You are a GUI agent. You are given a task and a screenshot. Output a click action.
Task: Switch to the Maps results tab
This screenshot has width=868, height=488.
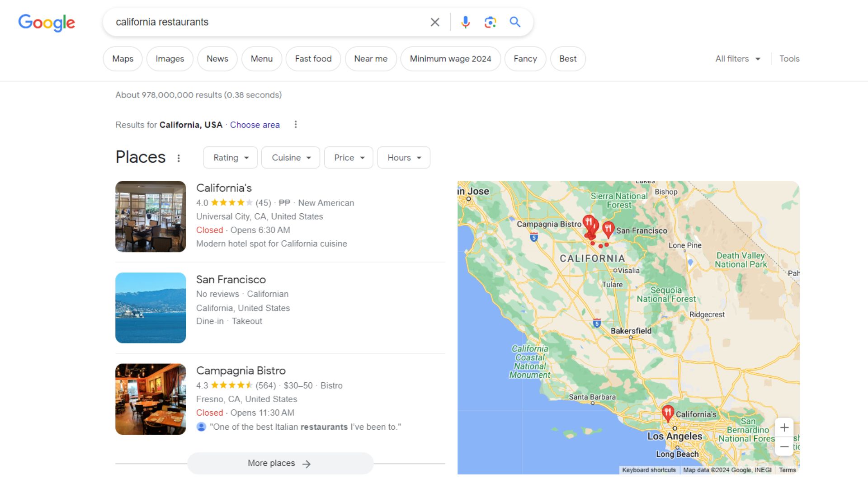pos(122,58)
